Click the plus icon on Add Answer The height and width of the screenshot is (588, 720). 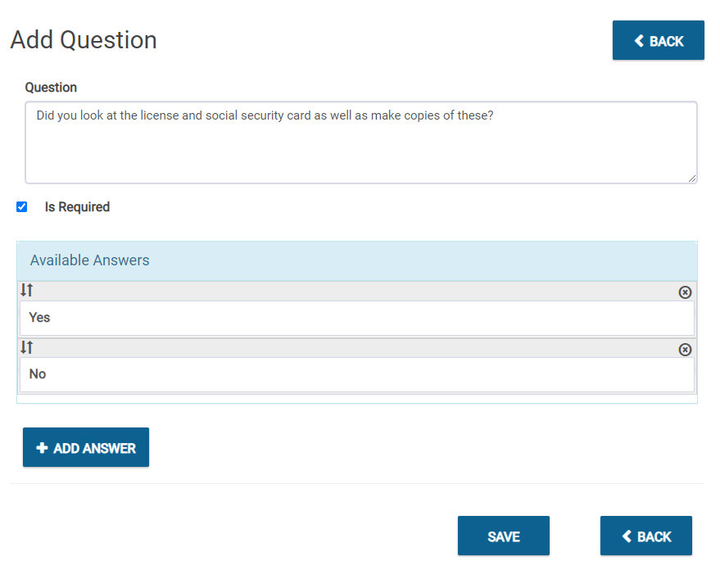tap(43, 447)
